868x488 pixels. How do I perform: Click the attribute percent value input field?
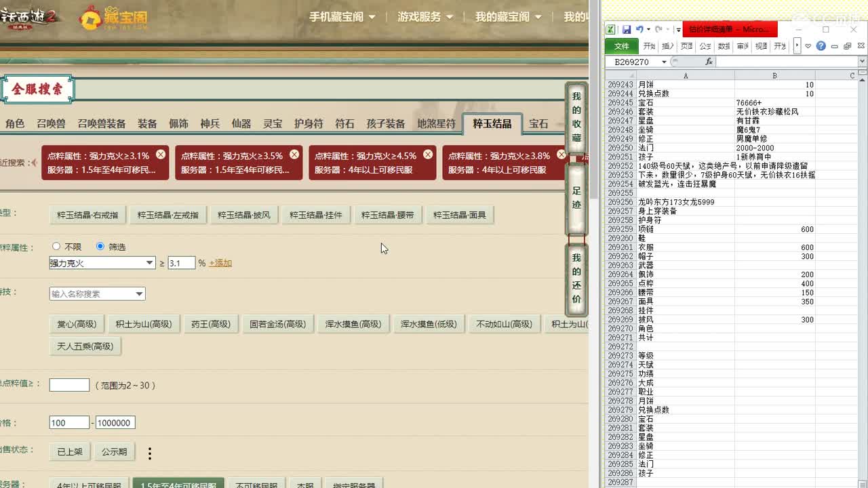pyautogui.click(x=182, y=263)
